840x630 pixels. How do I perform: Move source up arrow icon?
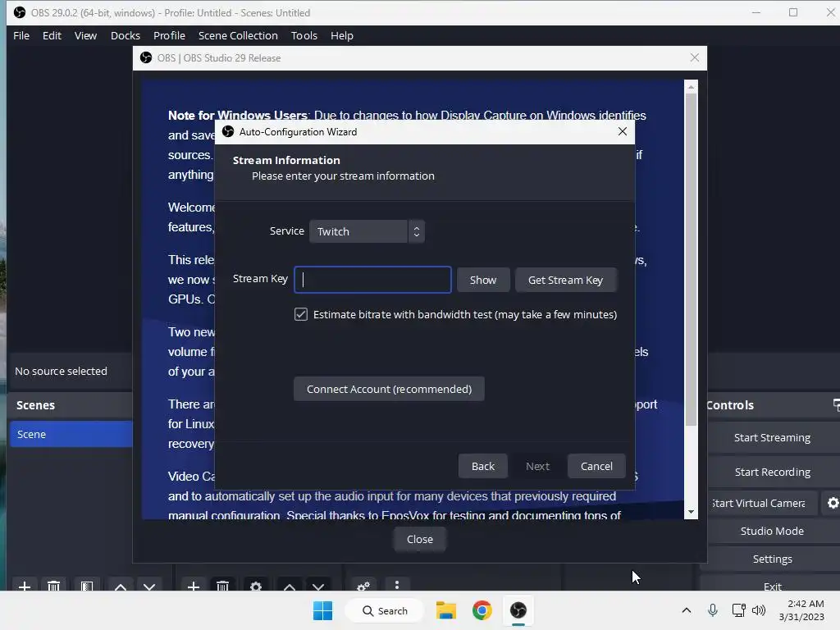(290, 586)
